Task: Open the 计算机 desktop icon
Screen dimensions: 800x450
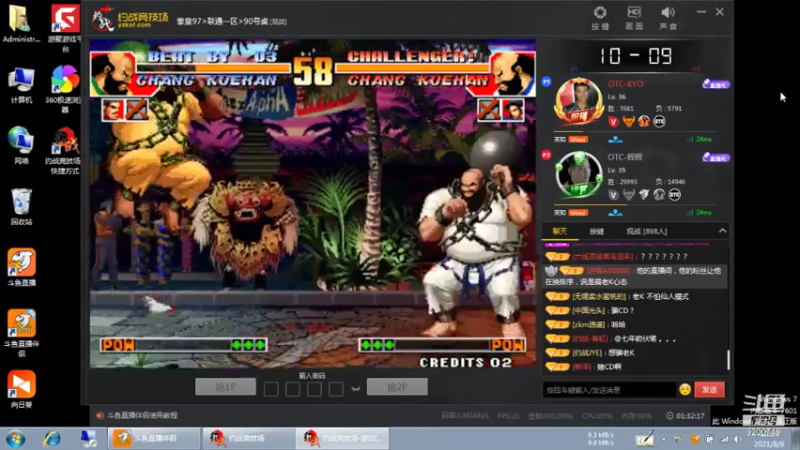Action: click(21, 86)
